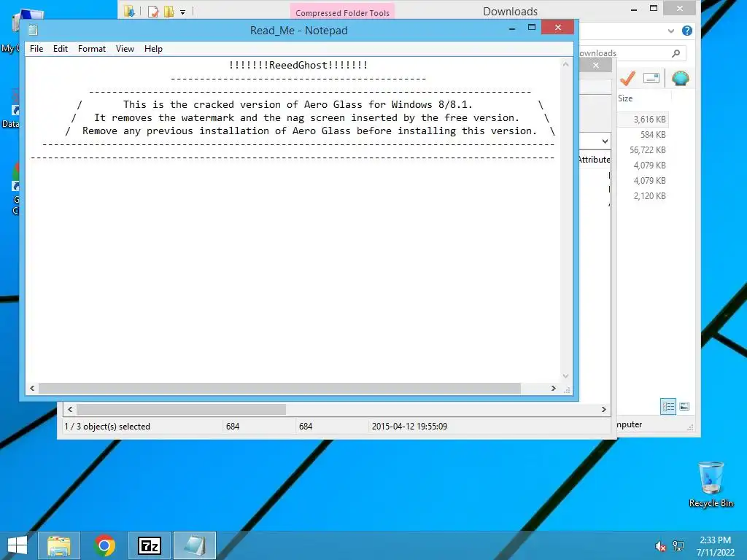Sort by the Size column header
The image size is (747, 560).
625,98
